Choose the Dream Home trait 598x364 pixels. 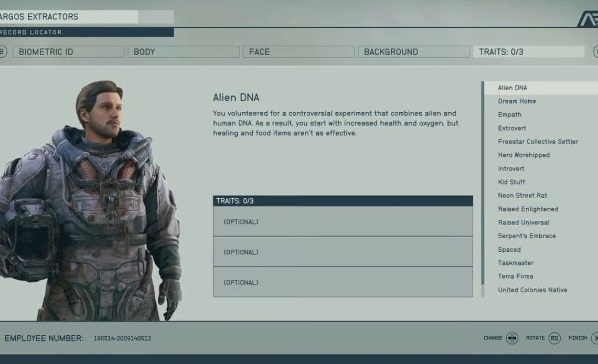517,101
